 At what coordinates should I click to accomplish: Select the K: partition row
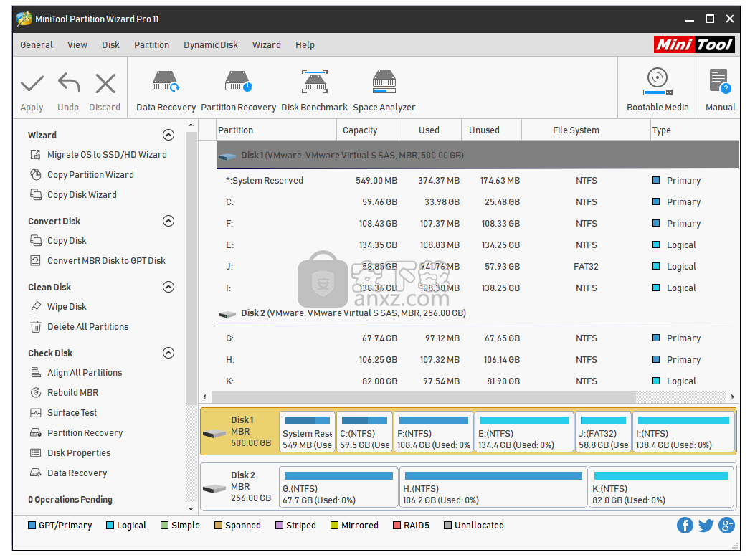click(478, 381)
